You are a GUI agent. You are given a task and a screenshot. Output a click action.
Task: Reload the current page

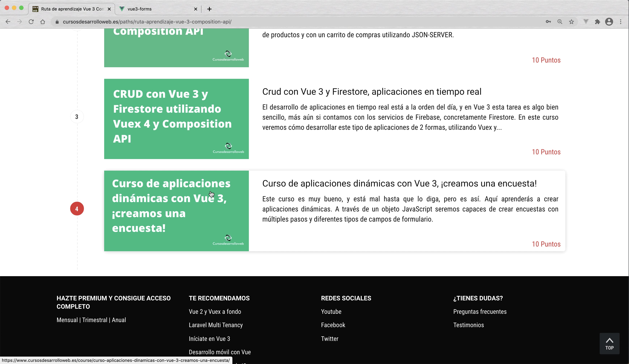pos(31,22)
